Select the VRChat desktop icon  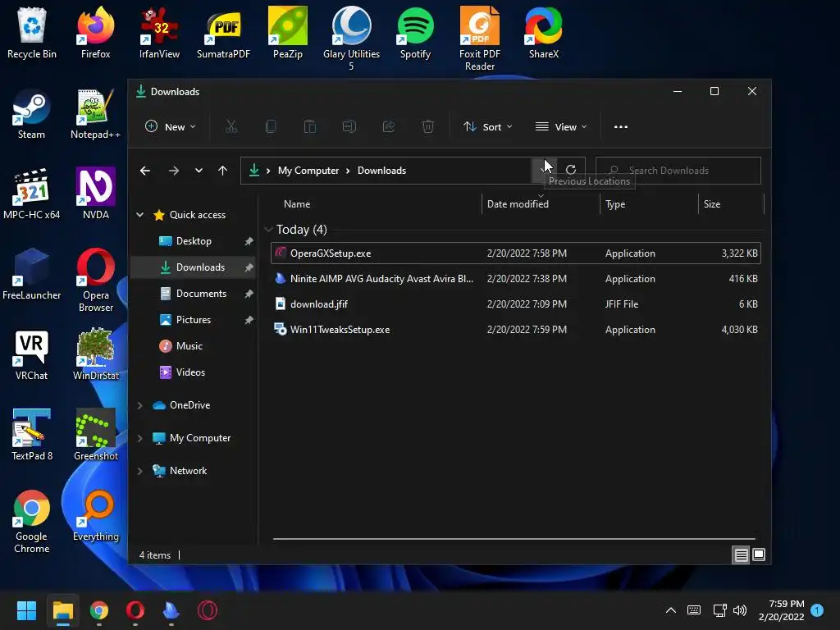pos(31,354)
